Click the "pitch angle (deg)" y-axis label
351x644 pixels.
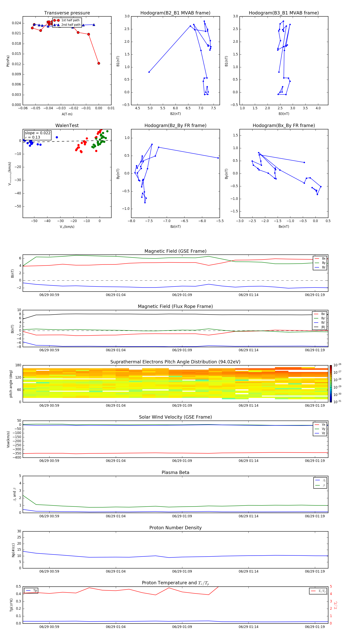pos(11,384)
